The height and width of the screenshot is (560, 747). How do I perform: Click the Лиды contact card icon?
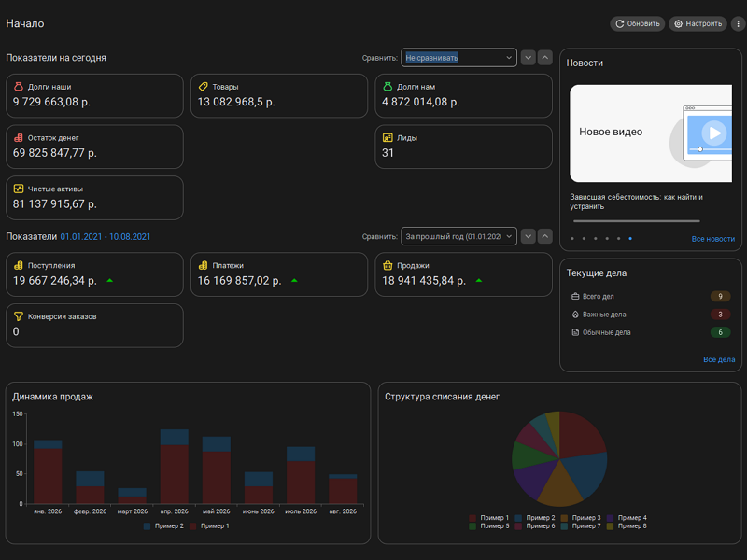[388, 137]
